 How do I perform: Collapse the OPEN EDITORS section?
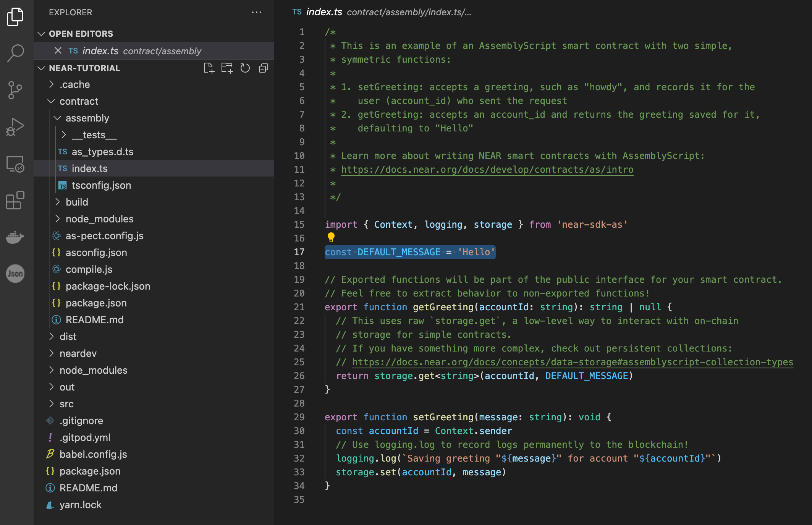tap(41, 34)
